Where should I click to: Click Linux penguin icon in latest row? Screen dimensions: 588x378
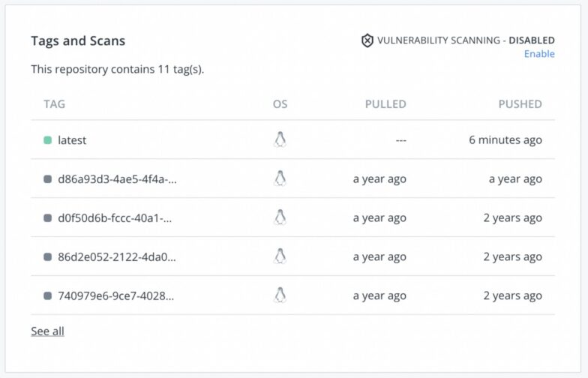pyautogui.click(x=280, y=139)
